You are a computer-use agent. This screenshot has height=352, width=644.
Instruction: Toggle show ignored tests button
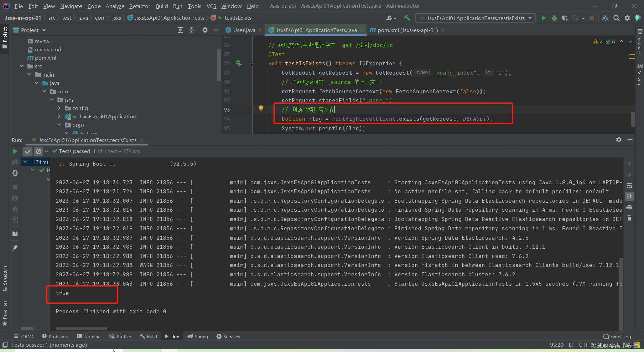pos(39,151)
